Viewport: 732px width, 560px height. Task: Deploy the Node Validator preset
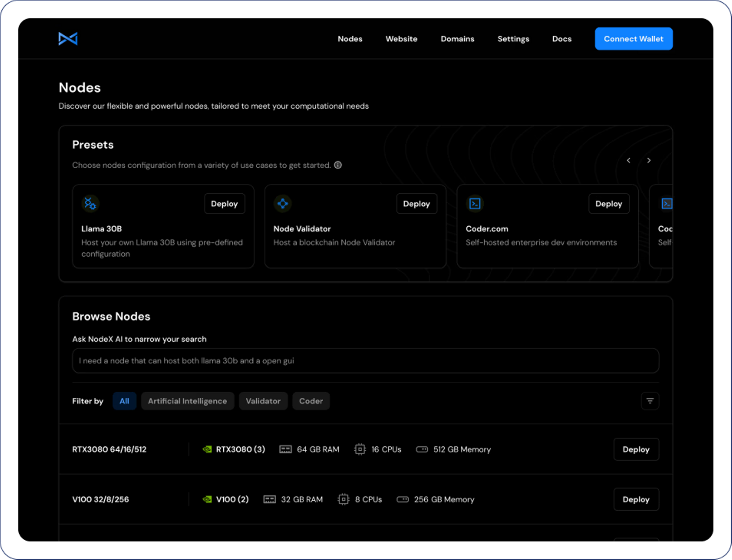(417, 204)
